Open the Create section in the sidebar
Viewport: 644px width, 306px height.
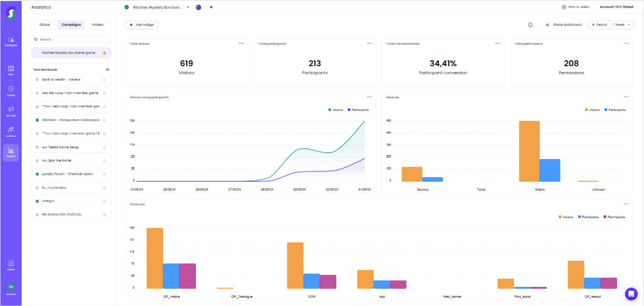click(x=11, y=90)
